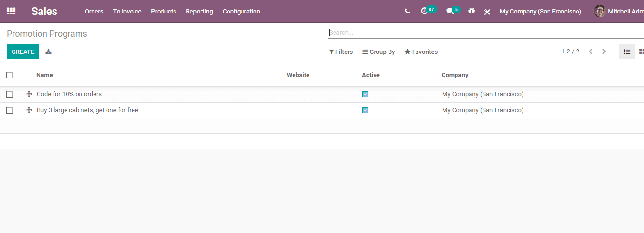Switch to kanban view
644x233 pixels.
coord(641,52)
